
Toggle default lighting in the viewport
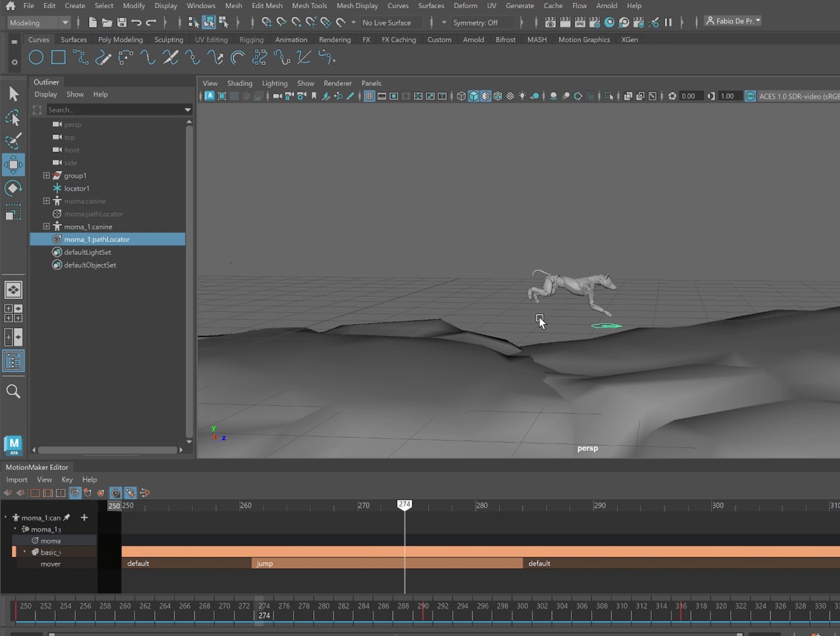point(522,96)
